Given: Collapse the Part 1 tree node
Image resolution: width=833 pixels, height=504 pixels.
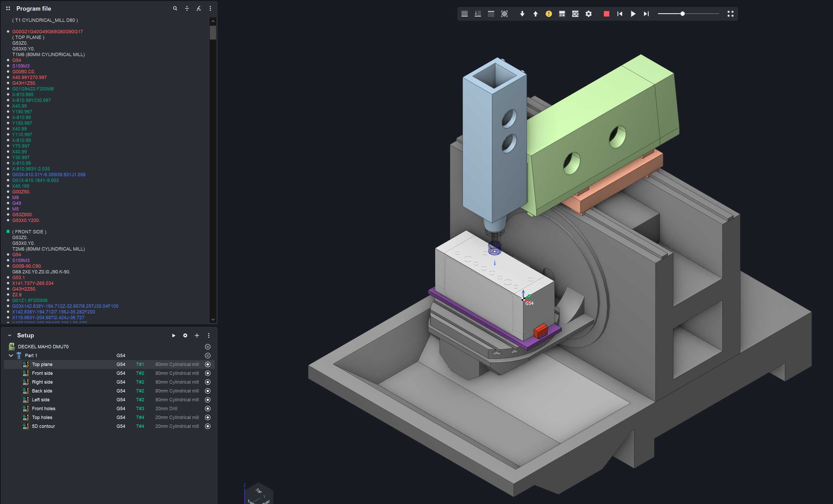Looking at the screenshot, I should [x=11, y=356].
